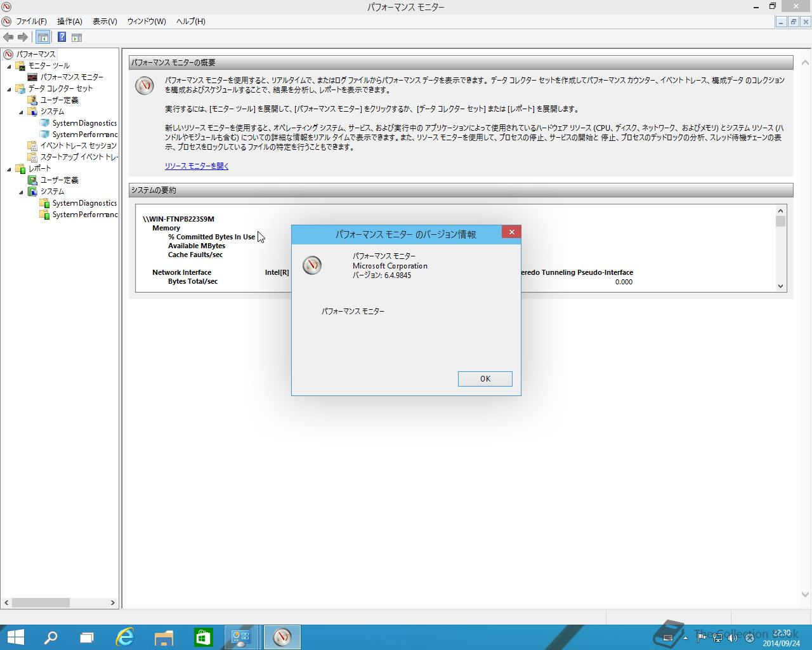Open taskbar Search magnifier
812x650 pixels.
point(51,637)
